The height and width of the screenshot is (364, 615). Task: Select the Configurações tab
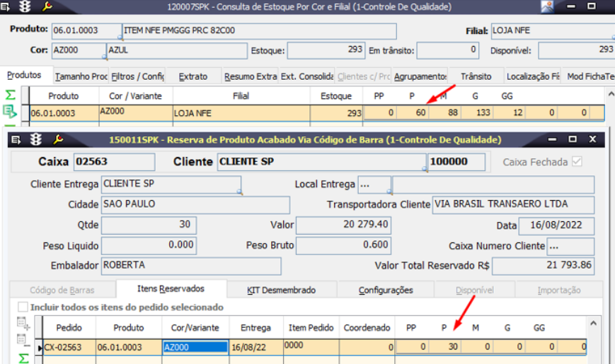pos(386,290)
